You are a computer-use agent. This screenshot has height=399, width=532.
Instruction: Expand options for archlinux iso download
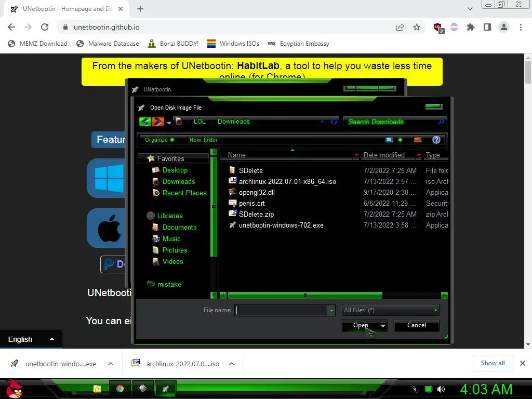point(232,364)
